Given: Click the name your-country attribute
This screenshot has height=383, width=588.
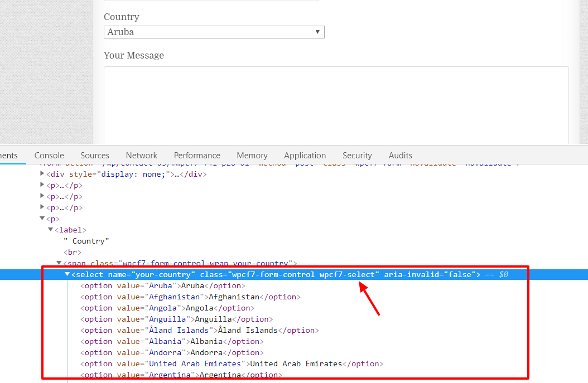Looking at the screenshot, I should [152, 275].
